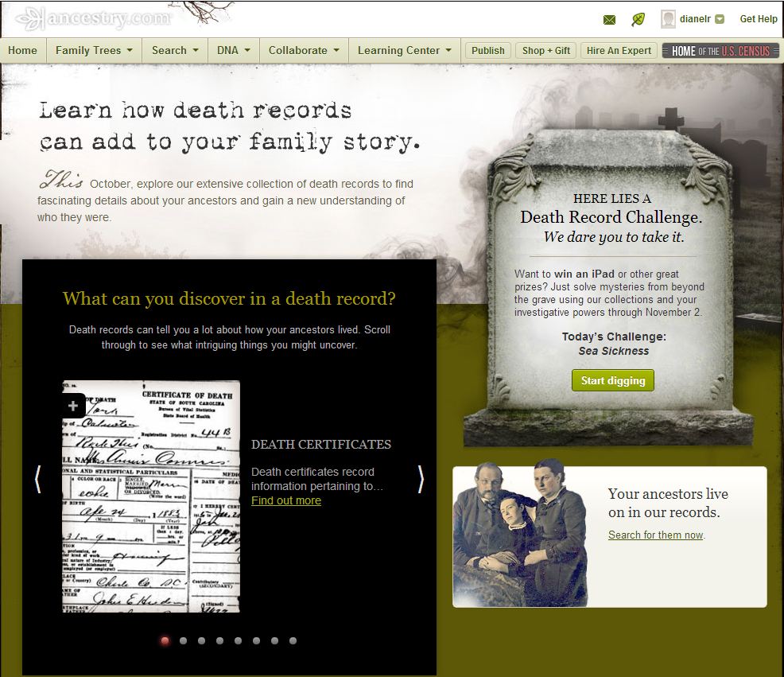Open the DNA dropdown menu

pos(232,50)
